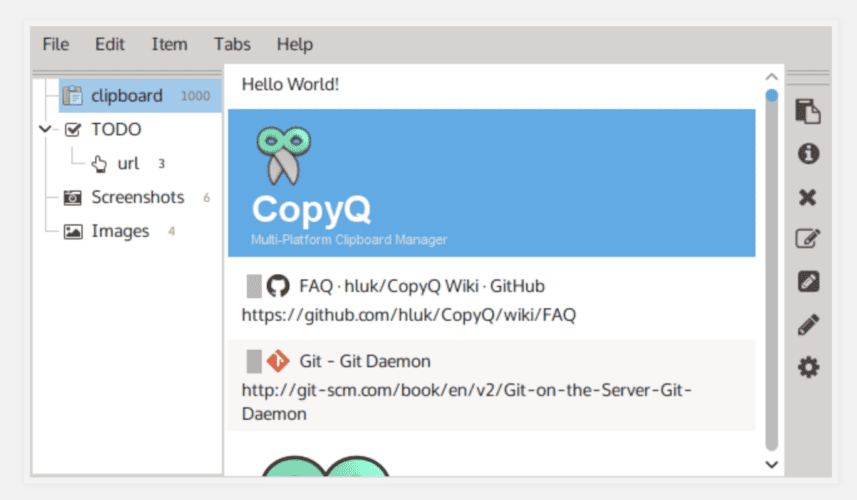
Task: Click the pencil edit item icon
Action: [x=808, y=325]
